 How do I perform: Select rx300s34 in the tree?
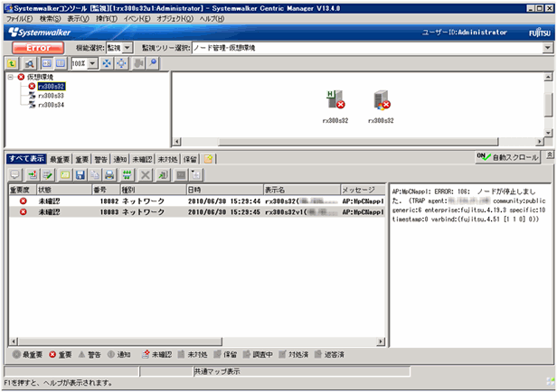[x=52, y=105]
